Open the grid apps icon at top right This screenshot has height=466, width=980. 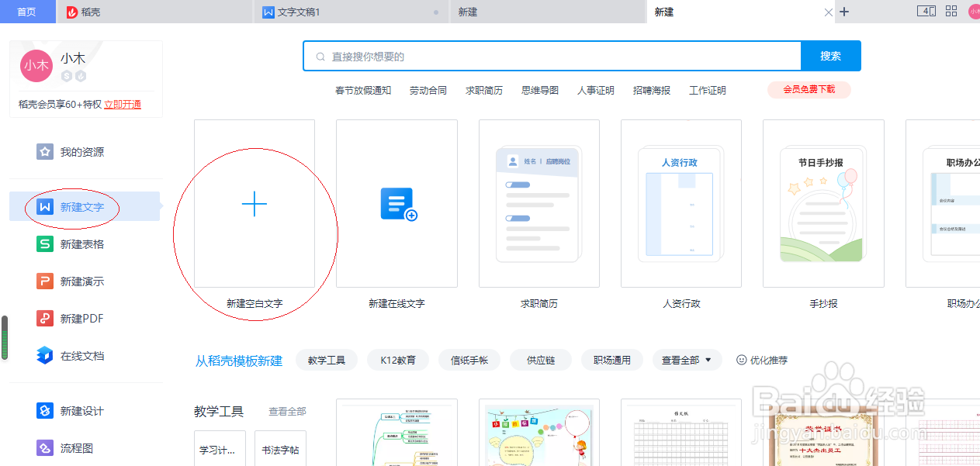tap(951, 12)
